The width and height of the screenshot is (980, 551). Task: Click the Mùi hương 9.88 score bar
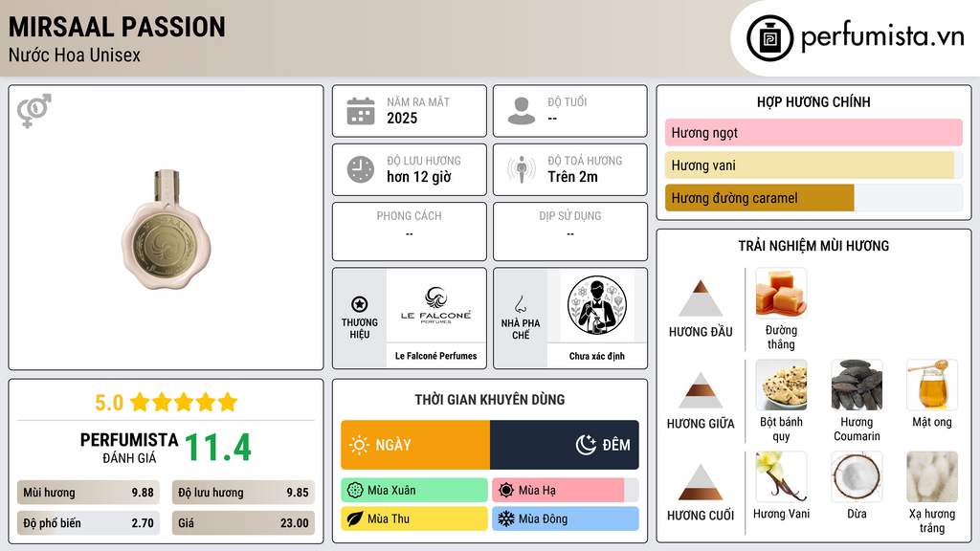88,493
